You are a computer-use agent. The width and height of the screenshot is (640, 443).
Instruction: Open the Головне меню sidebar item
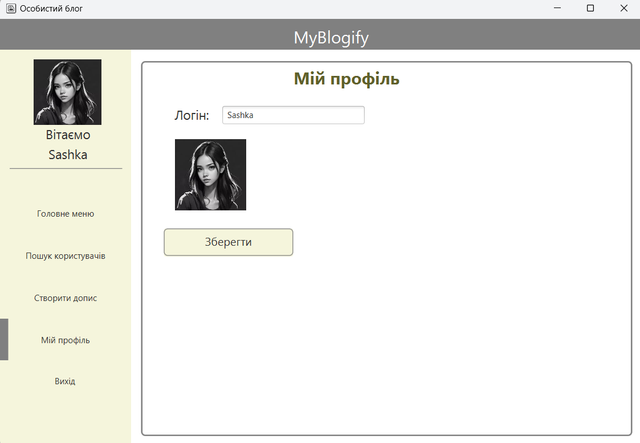click(x=65, y=214)
